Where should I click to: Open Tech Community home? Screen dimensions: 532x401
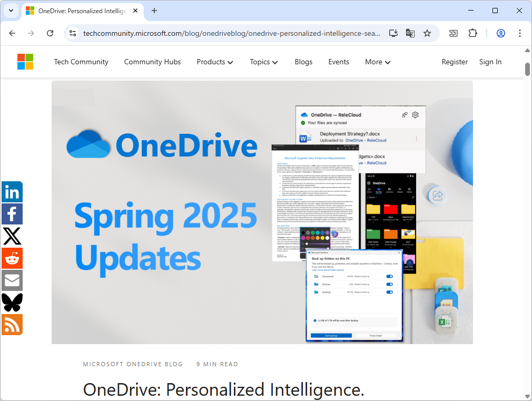(81, 62)
